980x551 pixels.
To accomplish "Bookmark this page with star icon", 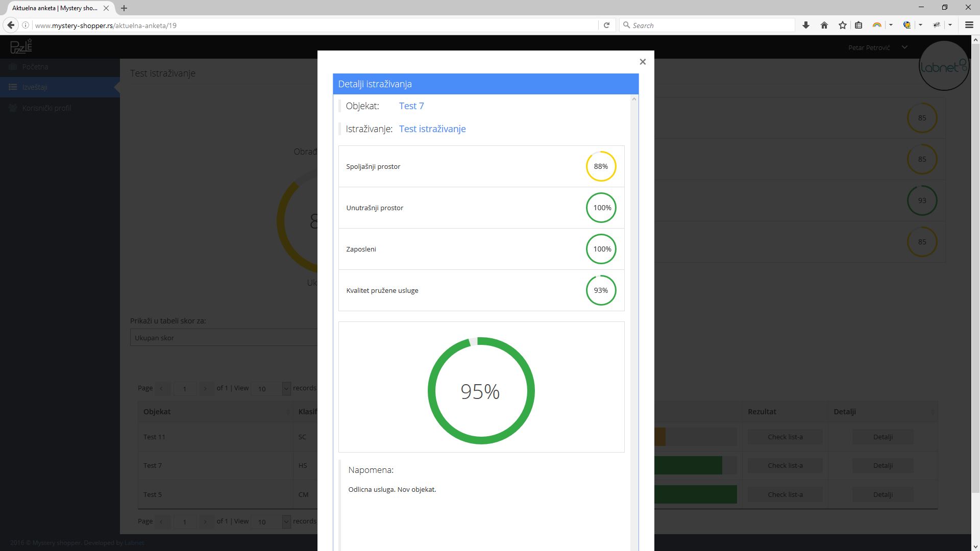I will (x=843, y=25).
